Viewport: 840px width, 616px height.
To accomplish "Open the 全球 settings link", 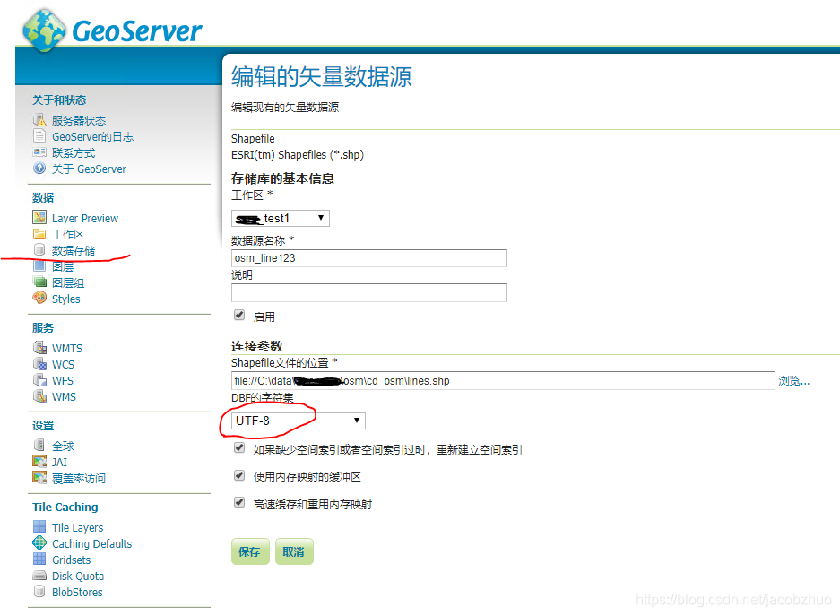I will click(63, 446).
